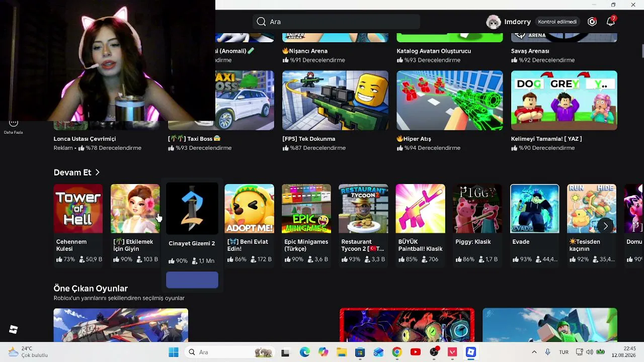The width and height of the screenshot is (644, 362).
Task: Click the microphone icon in system tray
Action: click(548, 352)
